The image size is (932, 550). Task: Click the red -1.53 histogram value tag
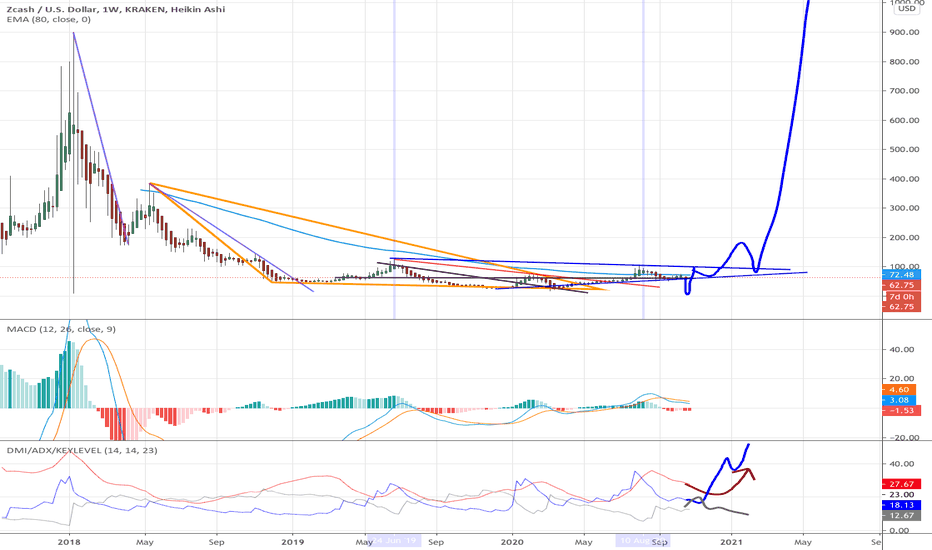point(902,410)
